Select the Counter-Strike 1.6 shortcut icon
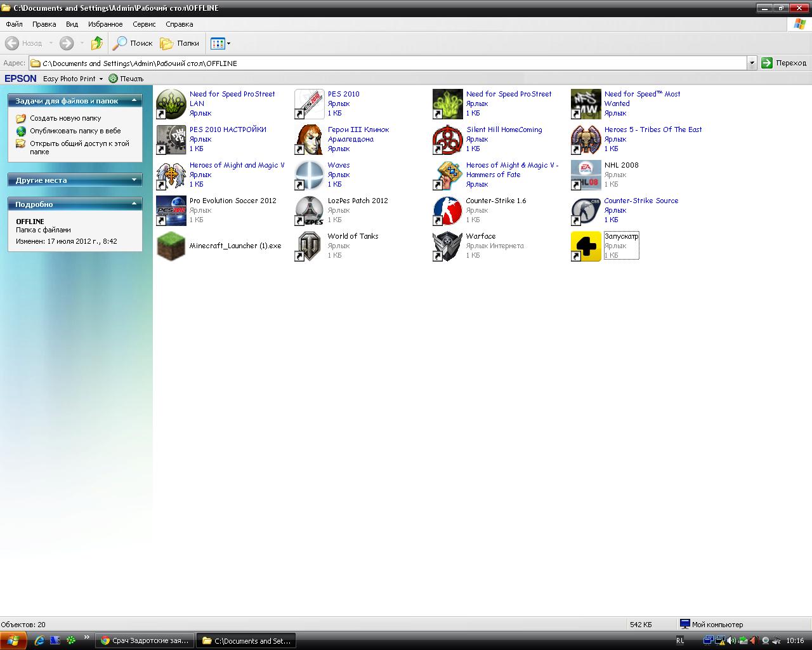This screenshot has width=812, height=650. click(448, 211)
